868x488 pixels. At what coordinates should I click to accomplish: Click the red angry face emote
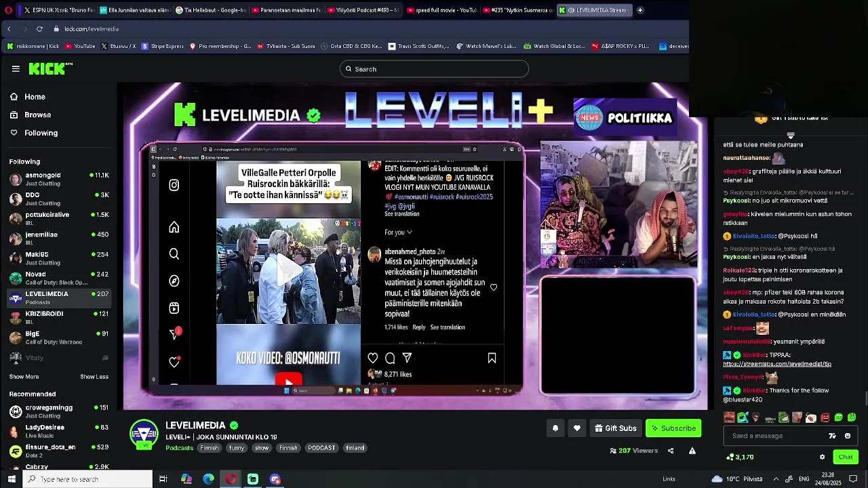825,418
